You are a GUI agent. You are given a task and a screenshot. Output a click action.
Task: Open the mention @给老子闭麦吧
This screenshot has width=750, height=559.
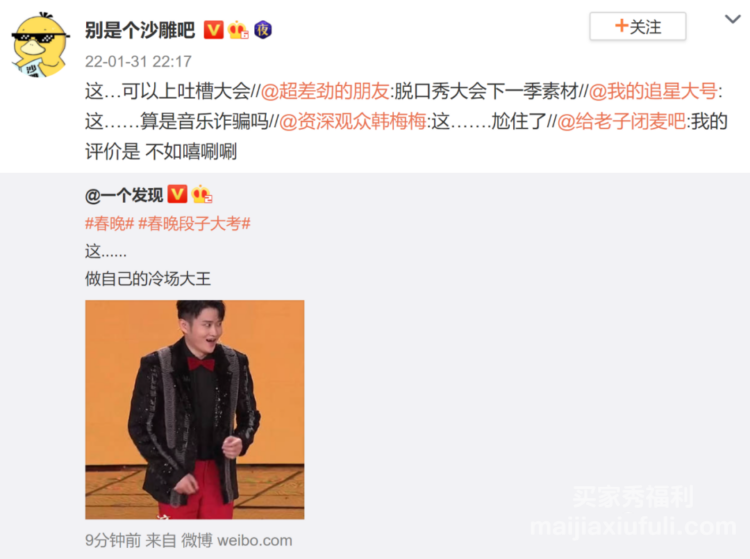[x=621, y=121]
